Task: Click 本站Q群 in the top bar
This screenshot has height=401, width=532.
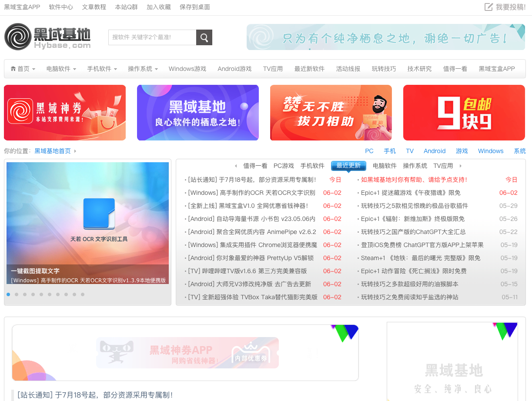Action: 126,7
